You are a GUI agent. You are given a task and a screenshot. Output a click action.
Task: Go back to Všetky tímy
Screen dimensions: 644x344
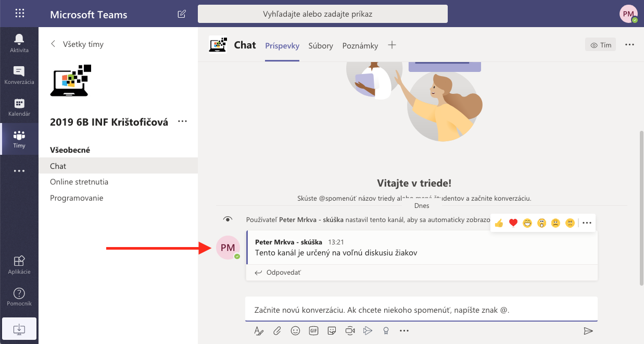click(77, 44)
